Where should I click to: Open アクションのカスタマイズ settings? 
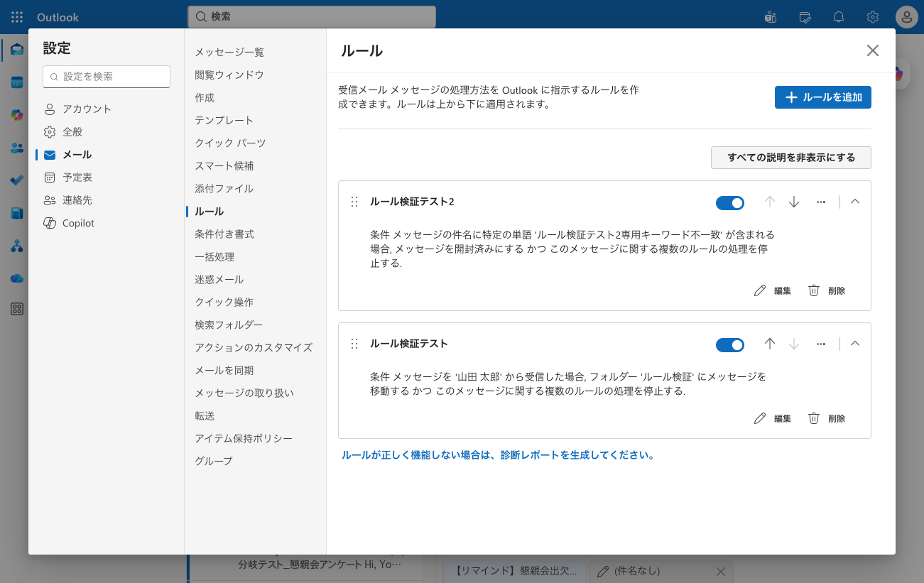pos(254,348)
